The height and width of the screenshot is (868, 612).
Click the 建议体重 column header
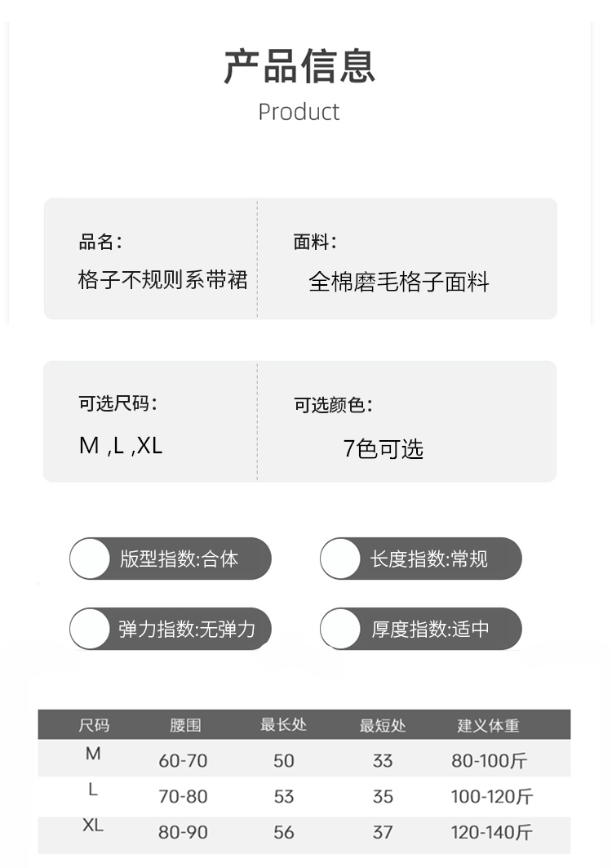[488, 725]
